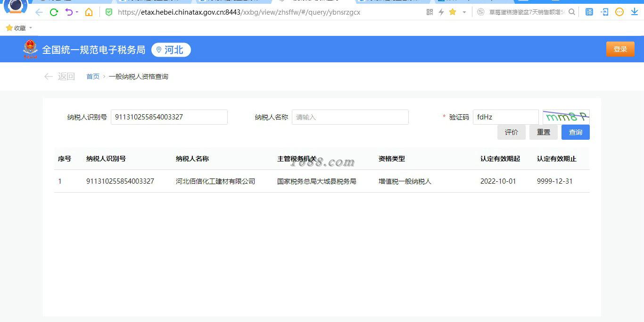Click the 序号 column header
This screenshot has height=322, width=644.
point(65,159)
